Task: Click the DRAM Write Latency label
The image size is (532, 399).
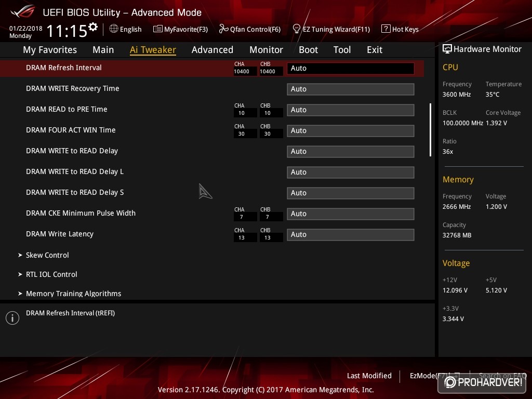Action: tap(60, 234)
